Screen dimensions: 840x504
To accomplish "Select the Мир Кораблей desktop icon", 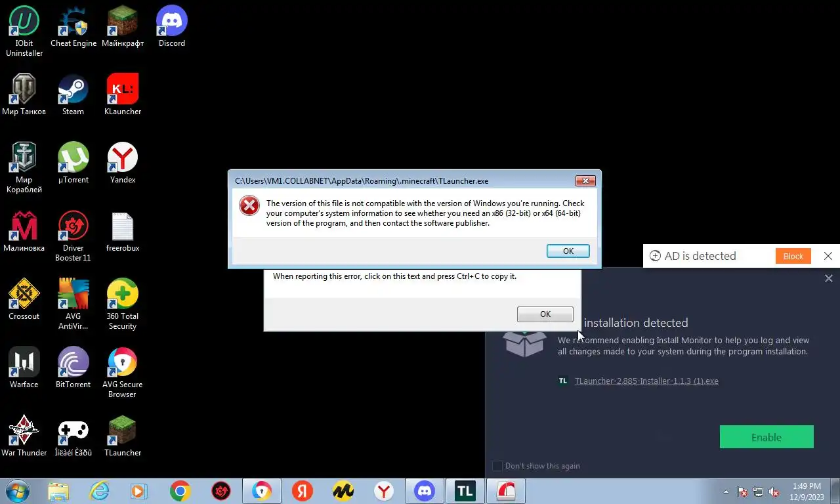I will [24, 167].
